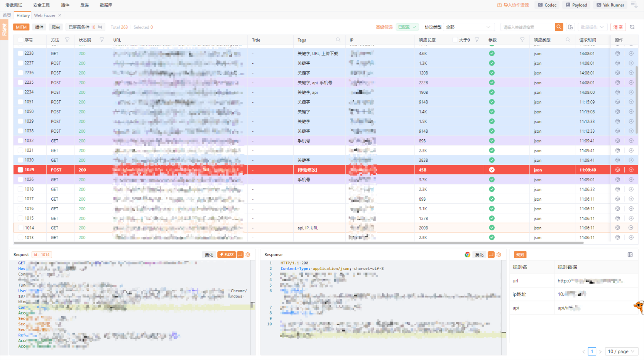Click the 响应类型 column search icon
This screenshot has width=644, height=360.
[x=568, y=40]
